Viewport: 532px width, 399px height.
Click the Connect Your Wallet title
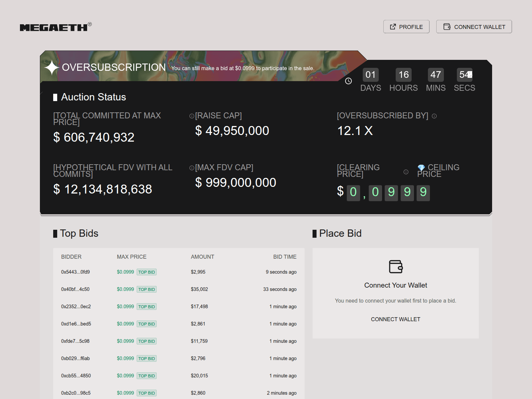396,285
